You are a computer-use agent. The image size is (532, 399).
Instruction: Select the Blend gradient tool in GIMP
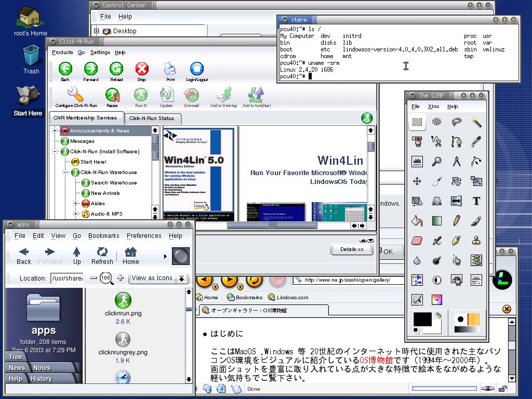(436, 221)
